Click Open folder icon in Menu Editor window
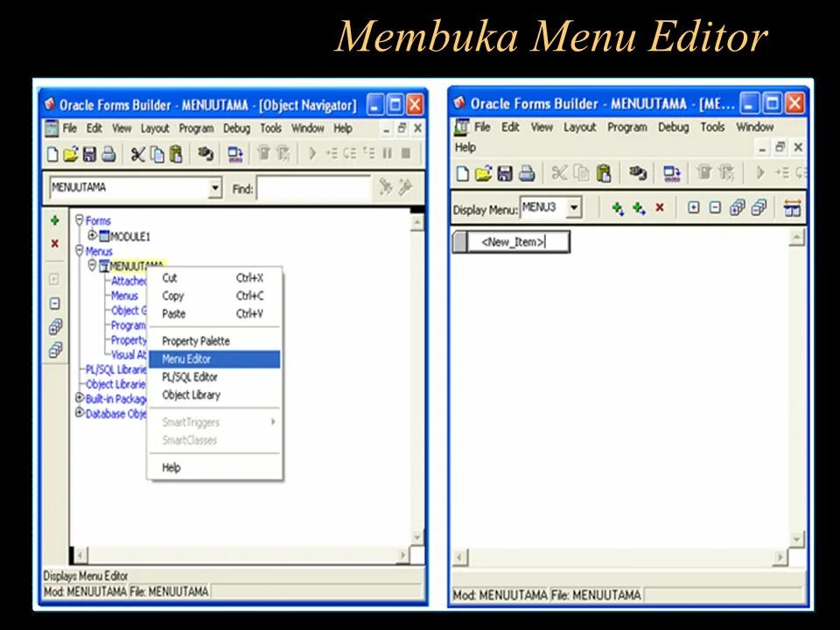 pyautogui.click(x=483, y=173)
